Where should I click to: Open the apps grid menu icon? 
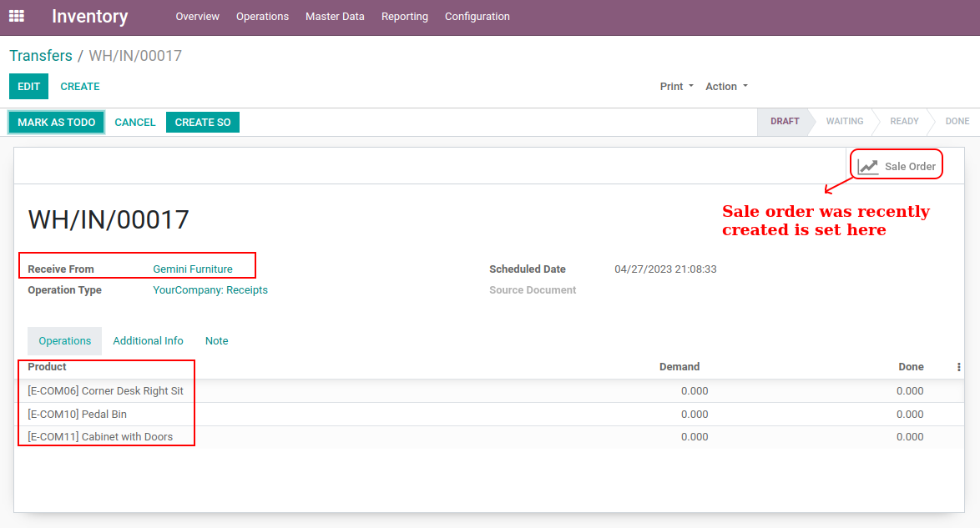click(x=17, y=17)
